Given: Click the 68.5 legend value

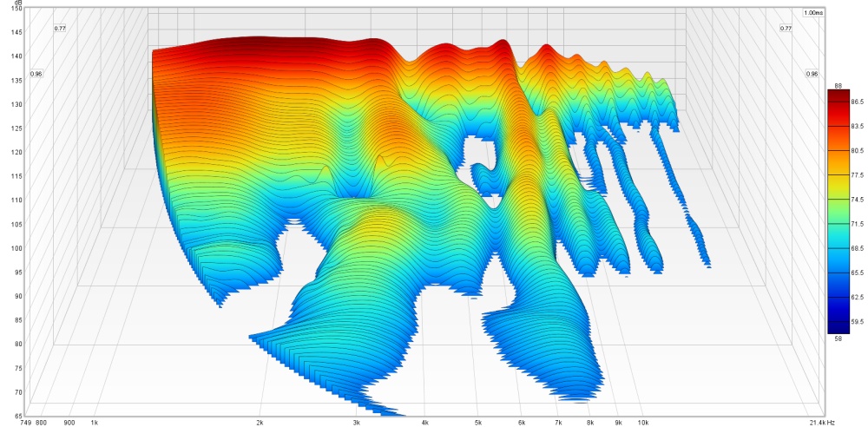Looking at the screenshot, I should click(x=858, y=248).
